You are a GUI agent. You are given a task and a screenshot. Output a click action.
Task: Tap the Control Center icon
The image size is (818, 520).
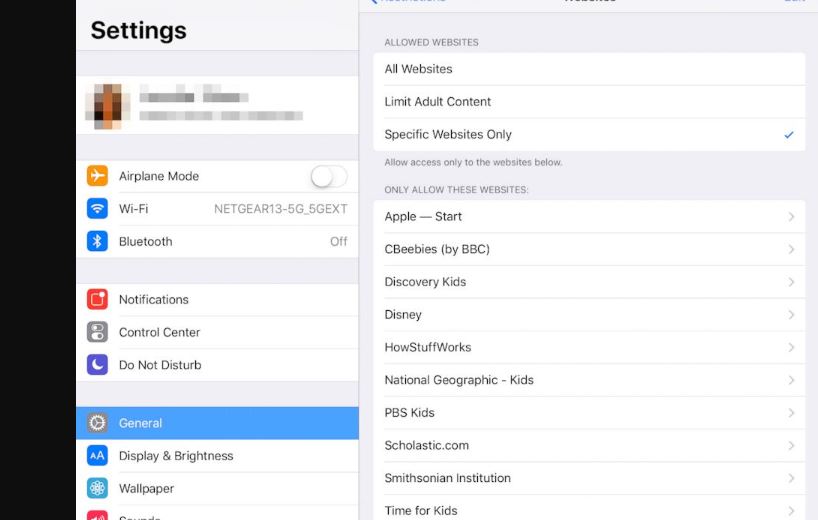click(x=98, y=332)
